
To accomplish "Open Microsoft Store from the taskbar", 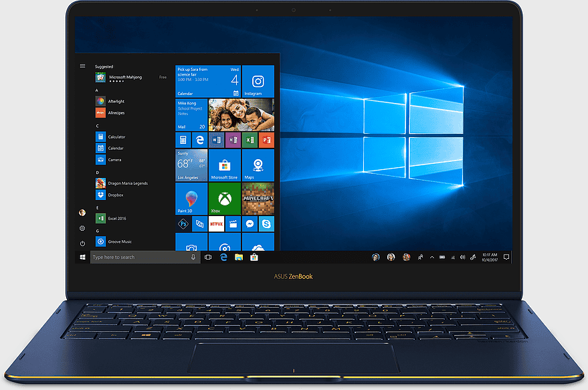I will (x=254, y=258).
